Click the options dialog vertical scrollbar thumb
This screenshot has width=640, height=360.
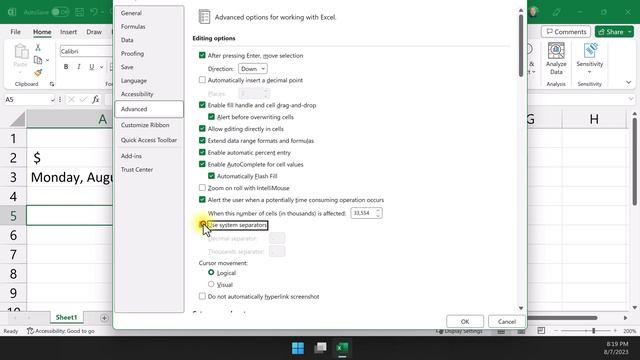[521, 46]
